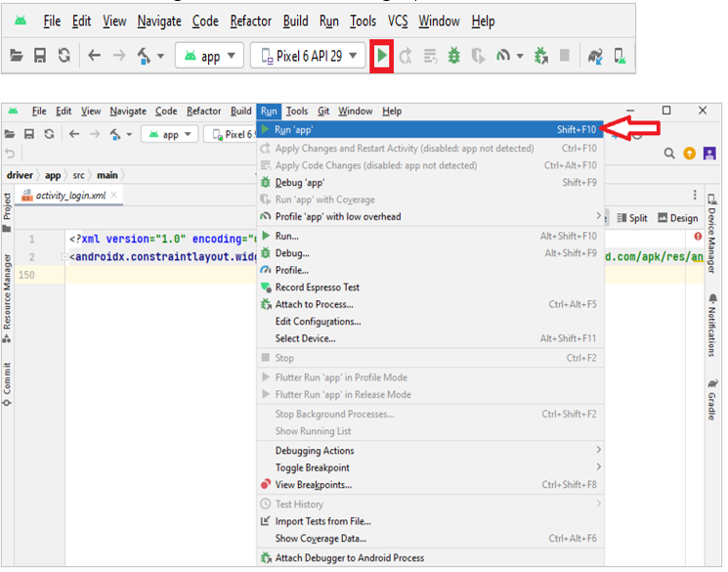Screen dimensions: 728x572
Task: Choose Select Device menu entry
Action: click(430, 338)
